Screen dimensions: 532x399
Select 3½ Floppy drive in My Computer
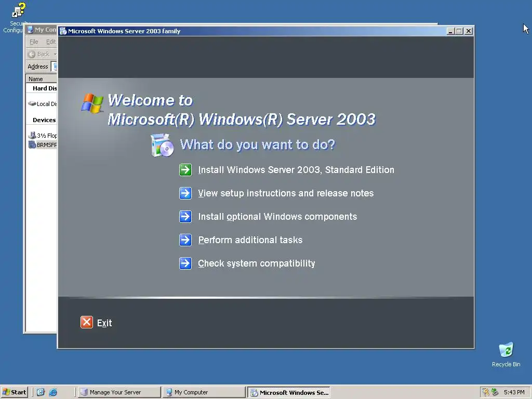pyautogui.click(x=43, y=136)
